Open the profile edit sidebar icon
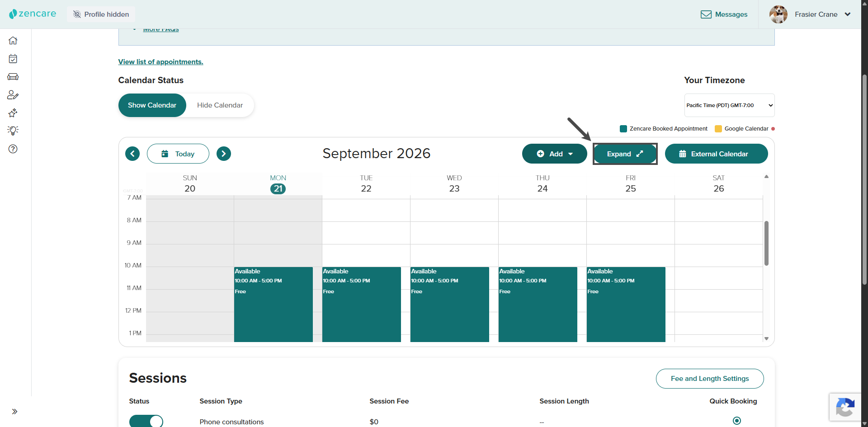Viewport: 868px width, 427px height. coord(13,95)
